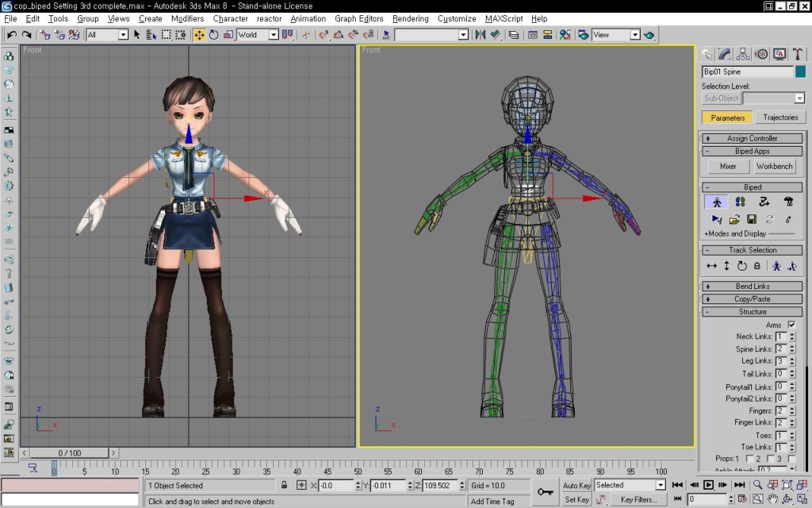This screenshot has height=508, width=812.
Task: Collapse the Structure rollout
Action: click(x=752, y=312)
